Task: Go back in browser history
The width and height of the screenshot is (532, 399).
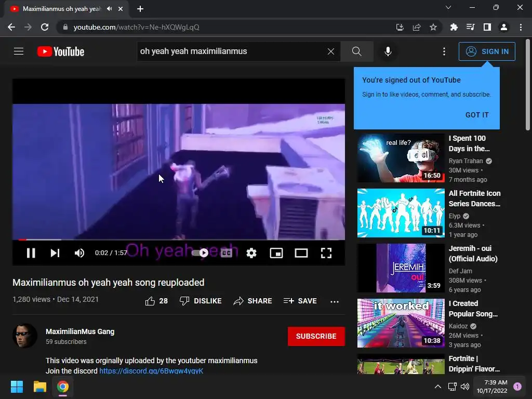Action: point(11,27)
